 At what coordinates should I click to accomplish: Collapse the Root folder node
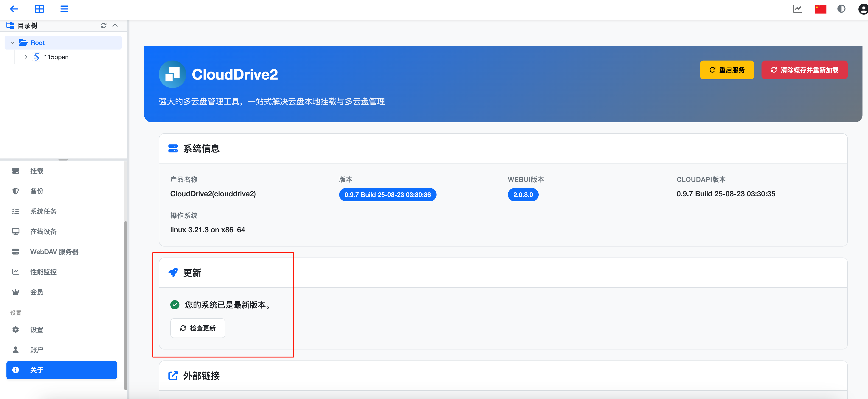(x=12, y=43)
